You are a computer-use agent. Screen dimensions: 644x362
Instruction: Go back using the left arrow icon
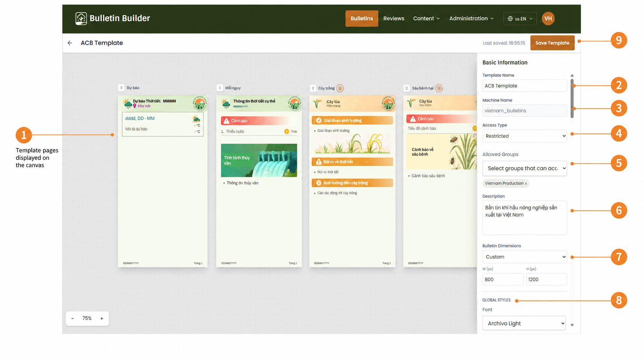pos(70,43)
